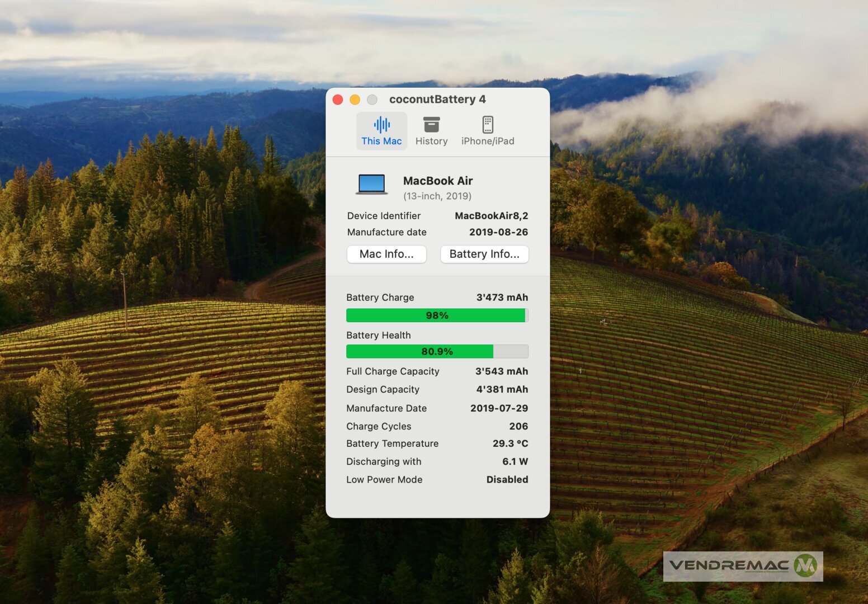Close the coconutBattery window
This screenshot has height=604, width=868.
click(x=338, y=100)
